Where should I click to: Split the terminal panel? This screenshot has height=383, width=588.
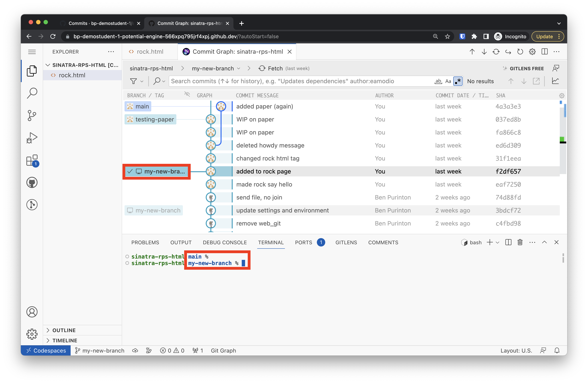coord(508,242)
